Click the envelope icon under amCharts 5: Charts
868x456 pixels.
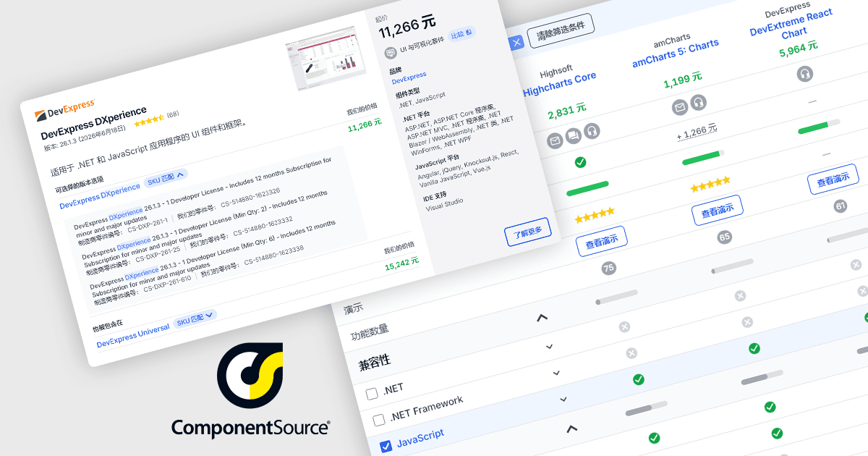point(680,108)
